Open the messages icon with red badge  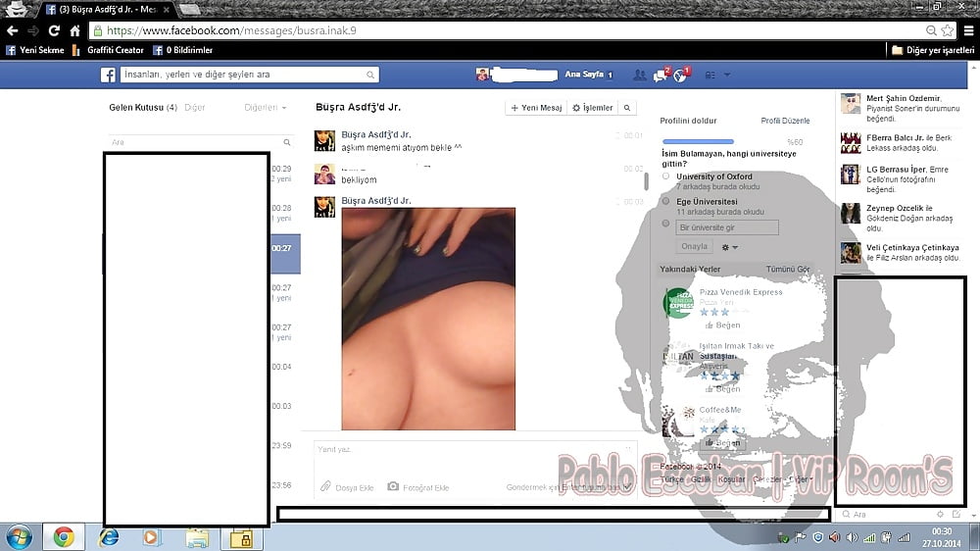pos(661,75)
